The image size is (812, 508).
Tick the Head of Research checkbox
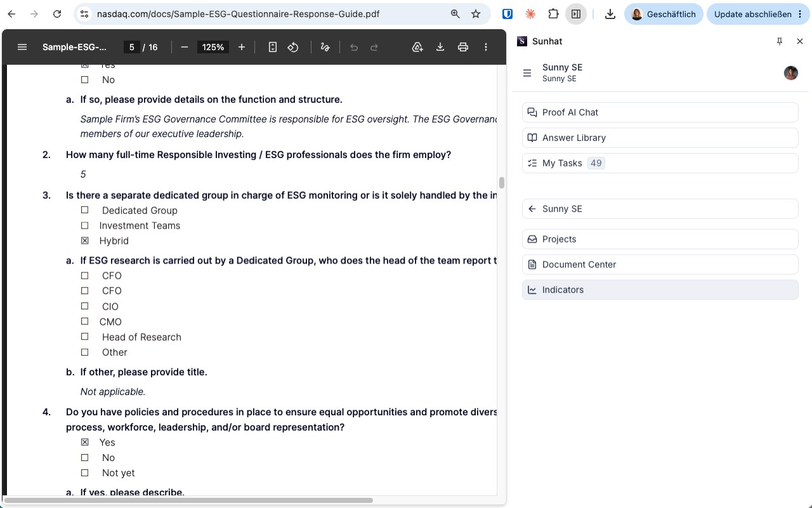[85, 337]
